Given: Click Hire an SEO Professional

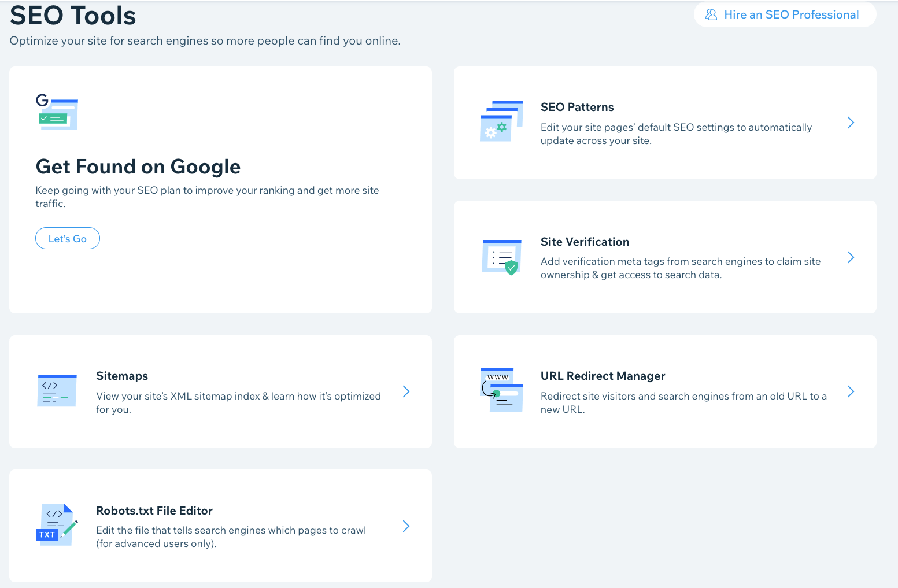Looking at the screenshot, I should [790, 14].
